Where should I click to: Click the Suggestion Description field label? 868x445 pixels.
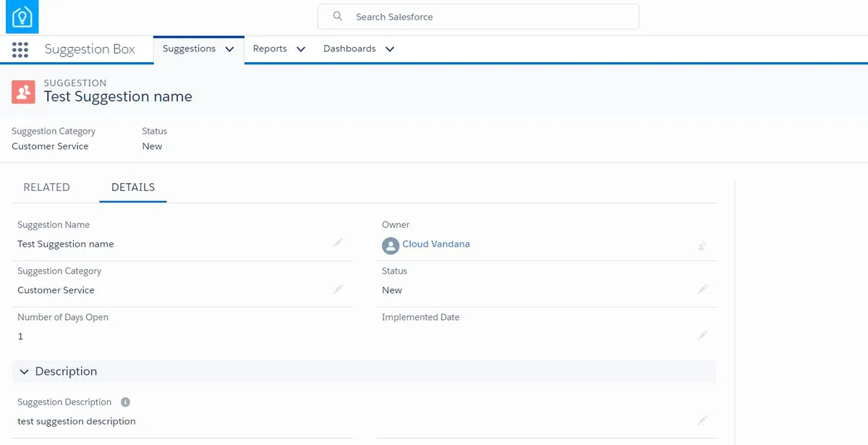[64, 402]
